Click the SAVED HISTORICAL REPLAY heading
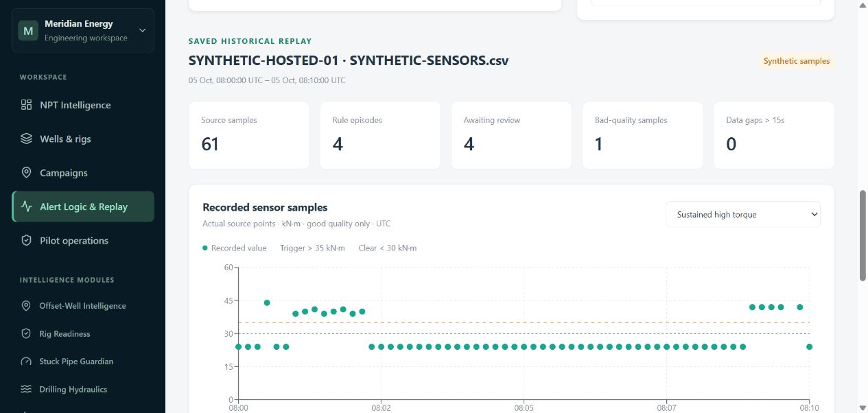The width and height of the screenshot is (868, 413). (250, 41)
